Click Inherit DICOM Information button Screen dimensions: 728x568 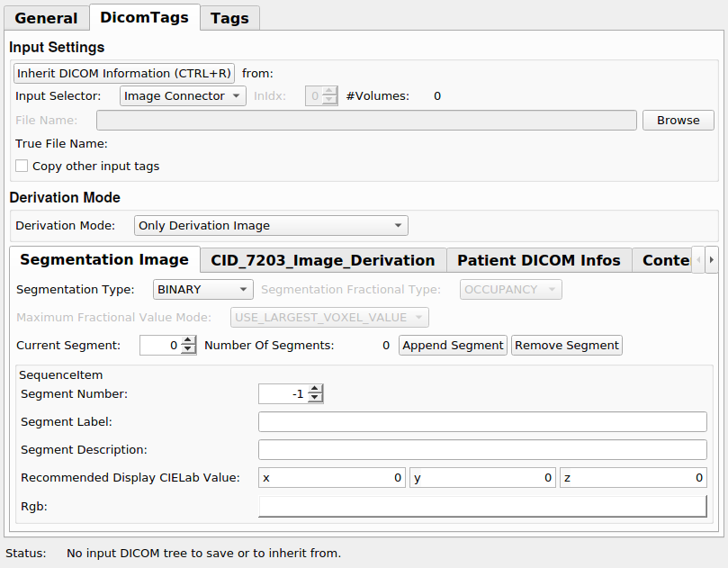[x=124, y=74]
